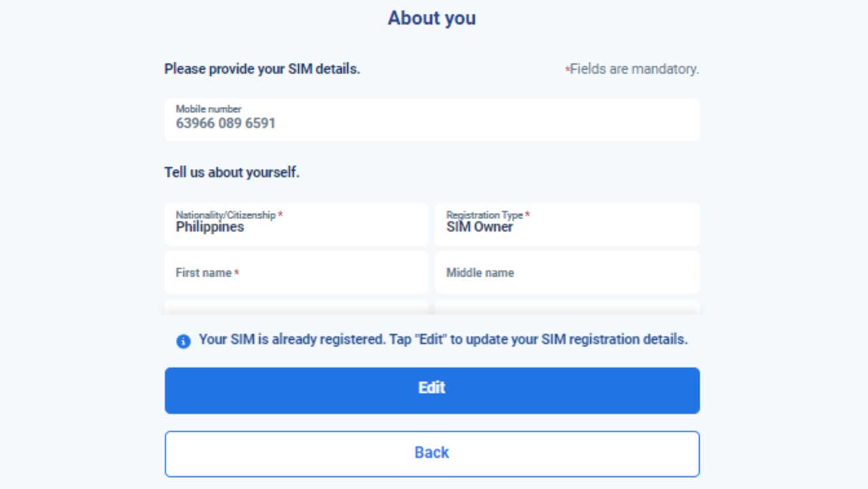Click the blue Edit button
Screen dimensions: 868x489
(x=432, y=391)
